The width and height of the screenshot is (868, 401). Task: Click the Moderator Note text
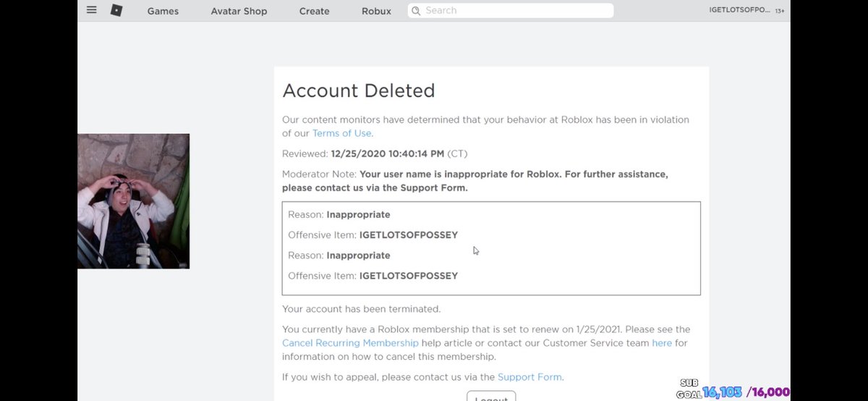475,181
